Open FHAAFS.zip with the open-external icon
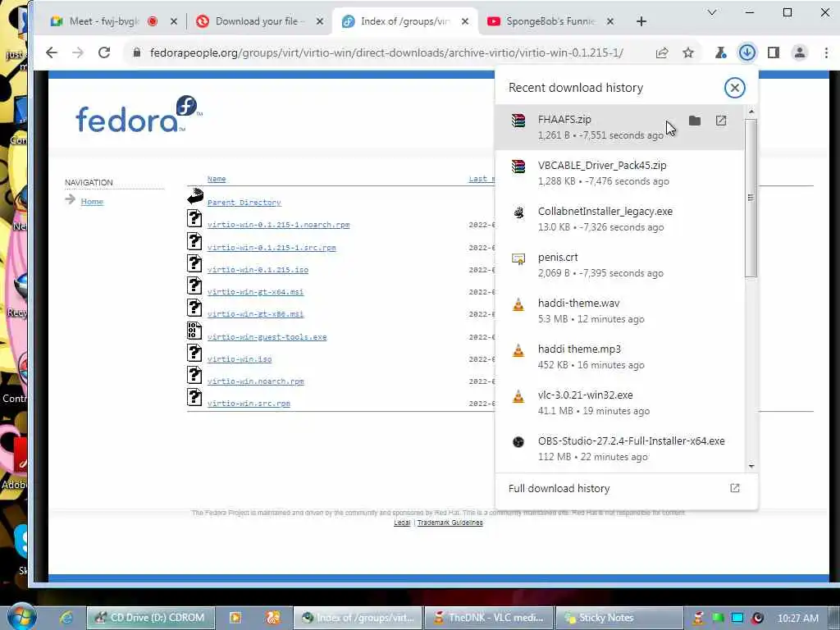Viewport: 840px width, 630px height. coord(721,121)
